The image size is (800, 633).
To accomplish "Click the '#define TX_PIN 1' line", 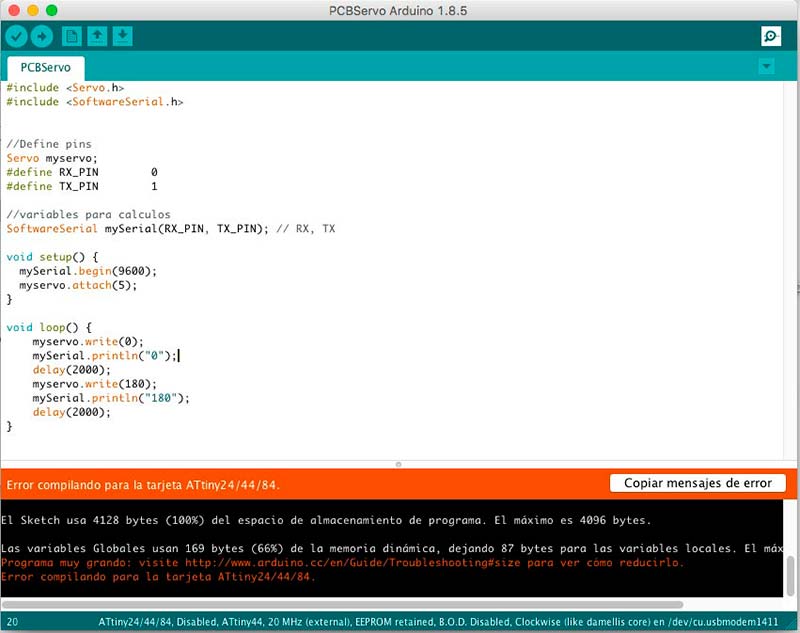I will (82, 187).
